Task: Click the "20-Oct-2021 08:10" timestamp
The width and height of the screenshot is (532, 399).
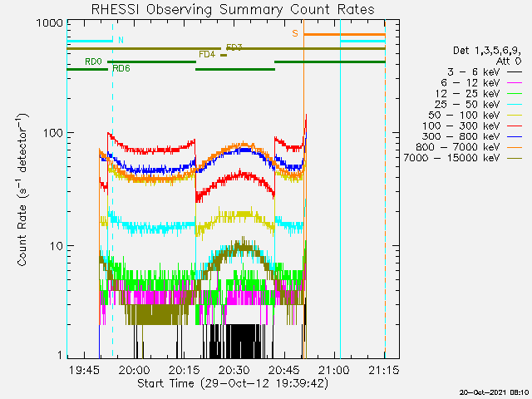Action: [494, 392]
